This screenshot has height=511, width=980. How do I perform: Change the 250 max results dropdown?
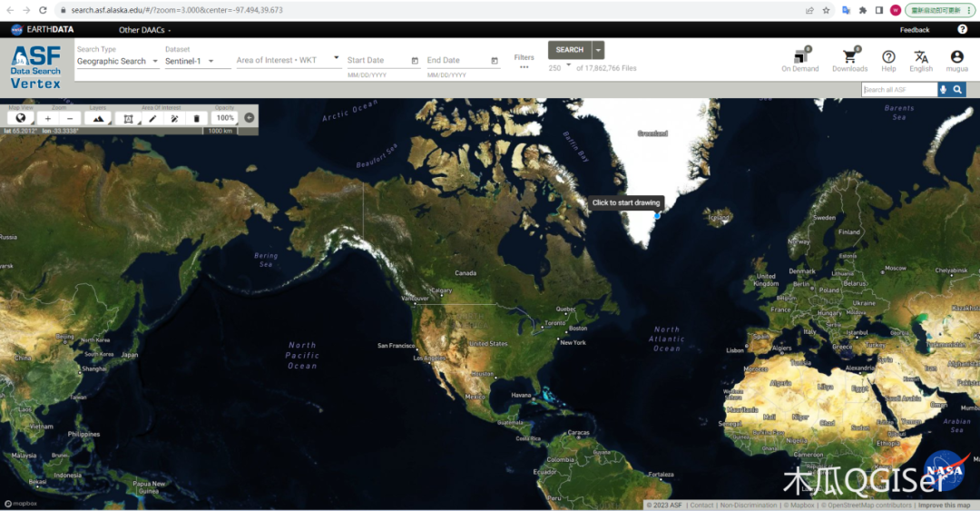[x=560, y=67]
